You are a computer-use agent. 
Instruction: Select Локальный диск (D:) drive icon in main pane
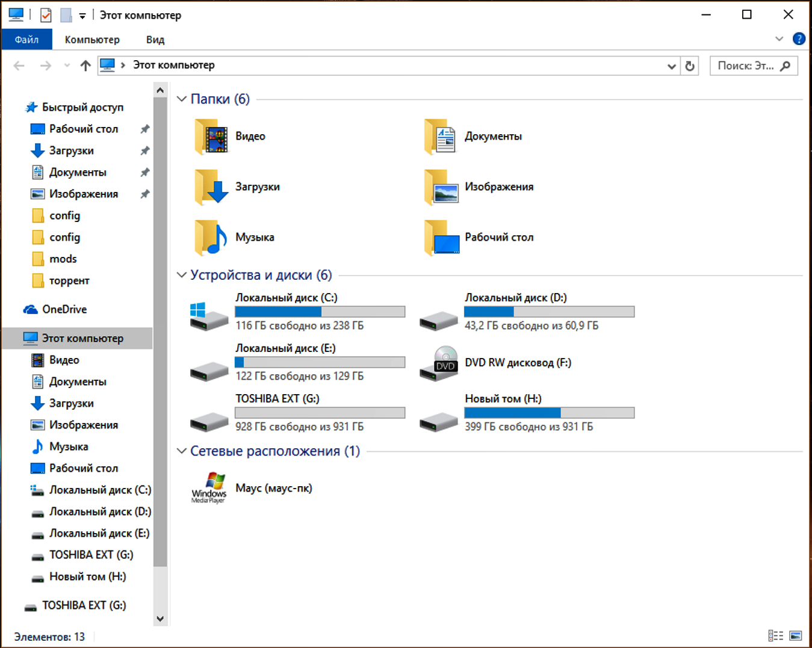(439, 321)
